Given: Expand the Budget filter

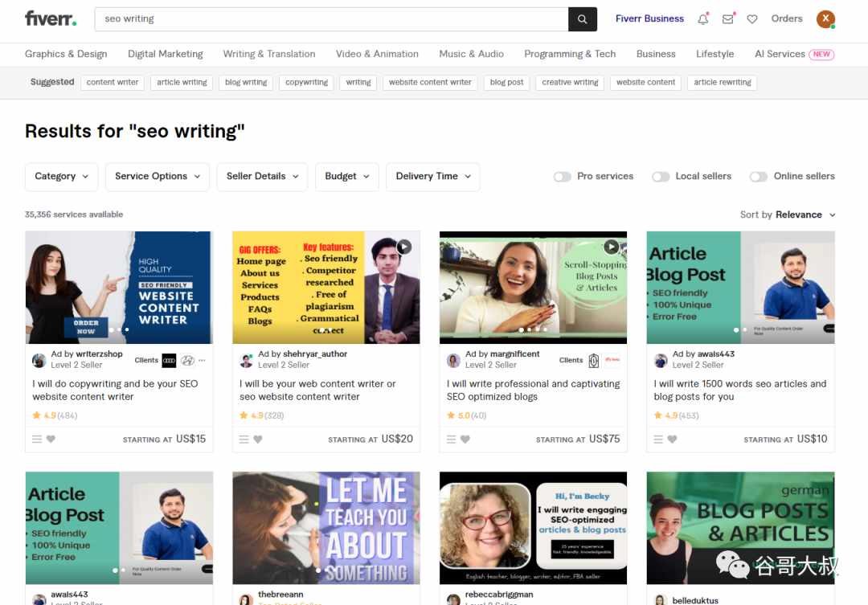Looking at the screenshot, I should (347, 177).
